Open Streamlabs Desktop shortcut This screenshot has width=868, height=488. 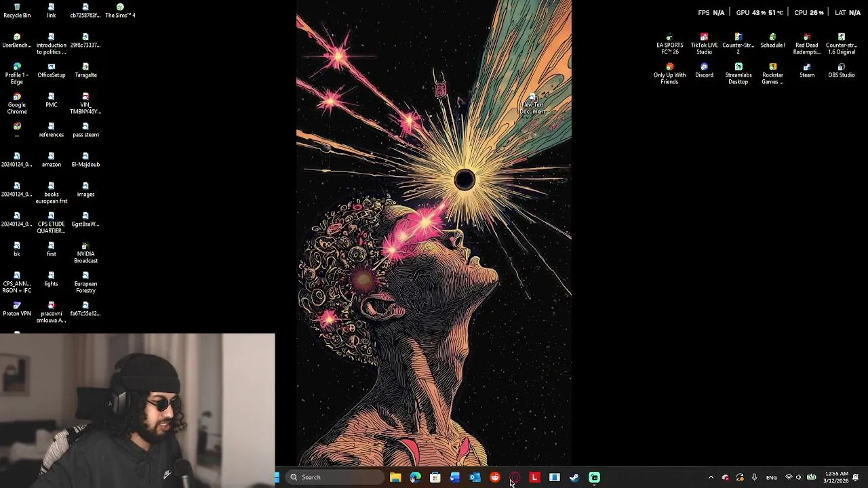[738, 73]
